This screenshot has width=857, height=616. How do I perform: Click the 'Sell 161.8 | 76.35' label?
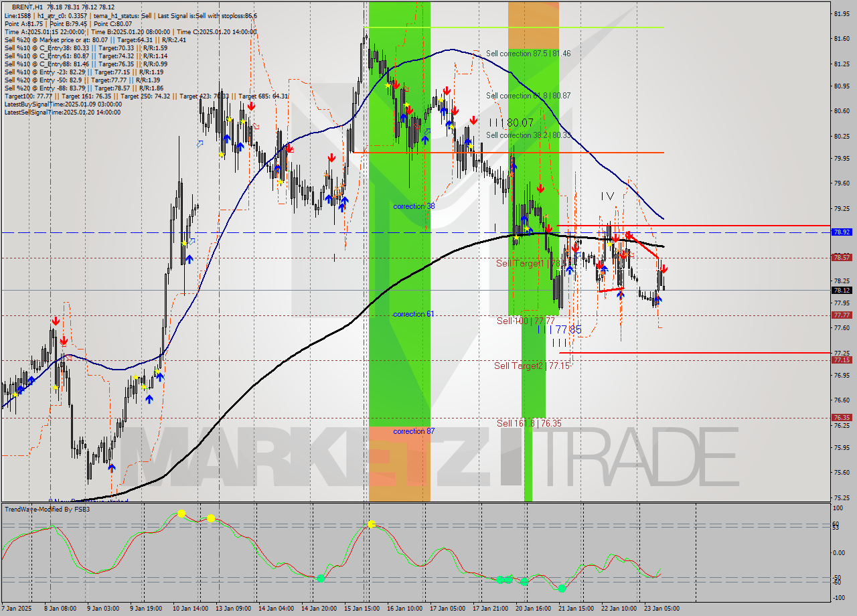pyautogui.click(x=529, y=423)
